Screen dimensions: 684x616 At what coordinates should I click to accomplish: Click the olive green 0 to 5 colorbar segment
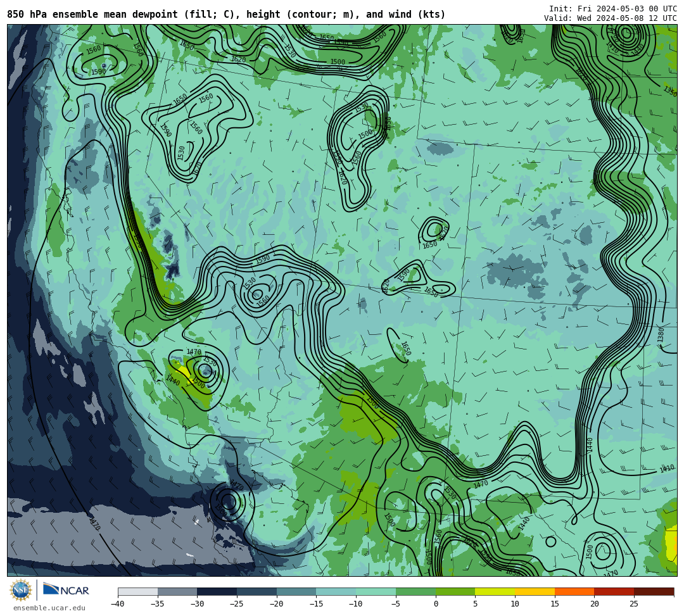pos(455,591)
